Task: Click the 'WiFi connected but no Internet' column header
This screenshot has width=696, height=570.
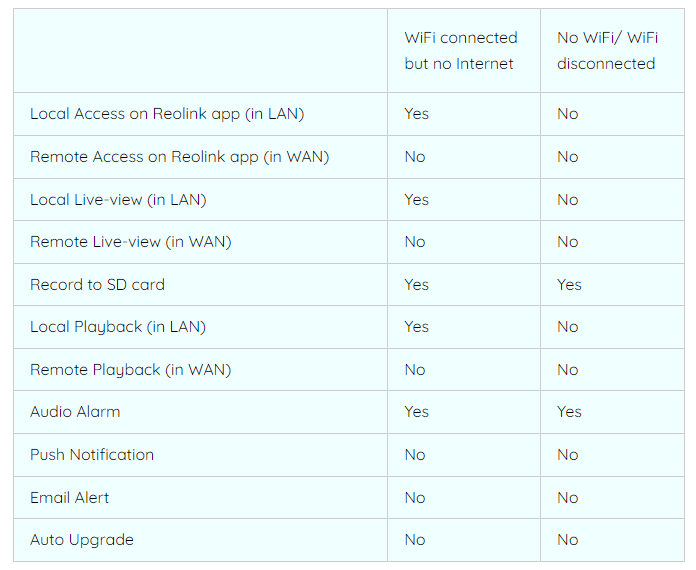Action: [461, 51]
